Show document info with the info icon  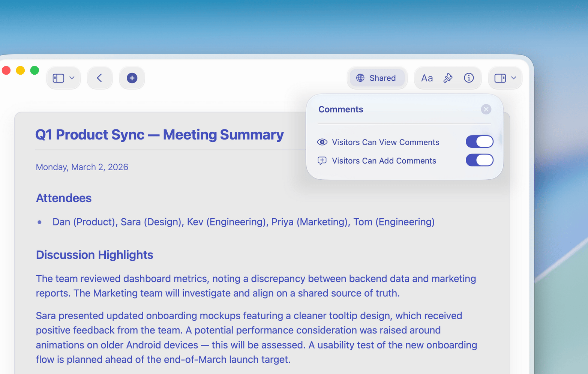pyautogui.click(x=469, y=78)
